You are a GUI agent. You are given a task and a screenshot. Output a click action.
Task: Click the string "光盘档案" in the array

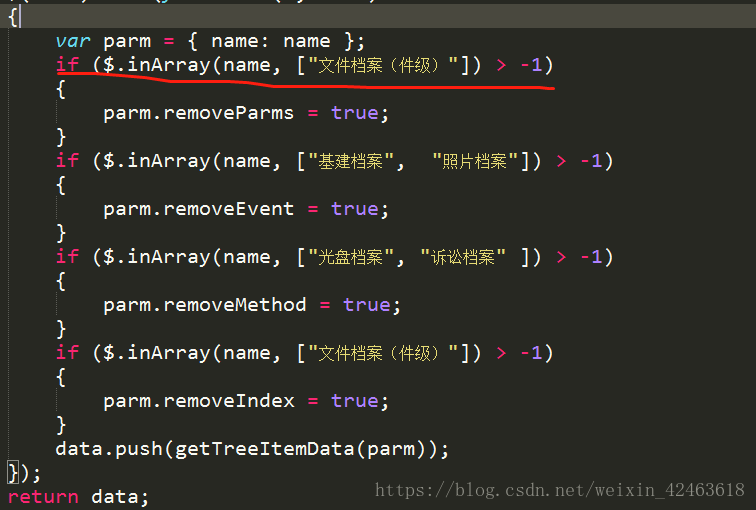(x=351, y=257)
